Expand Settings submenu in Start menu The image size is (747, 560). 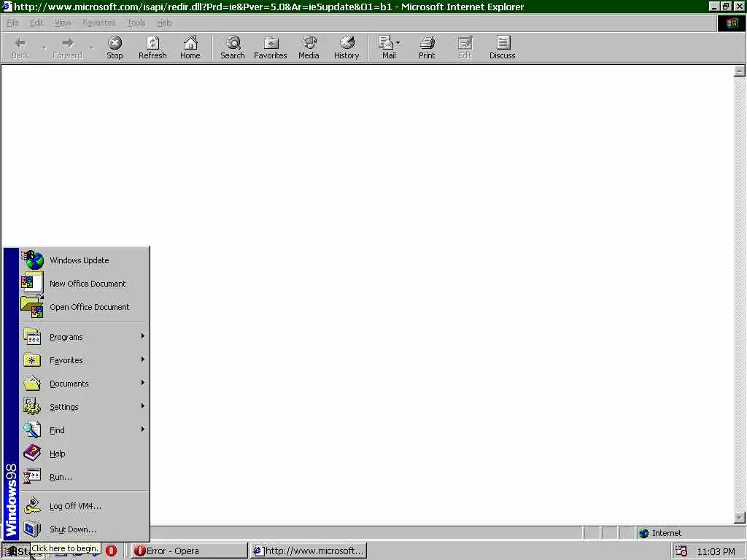84,407
